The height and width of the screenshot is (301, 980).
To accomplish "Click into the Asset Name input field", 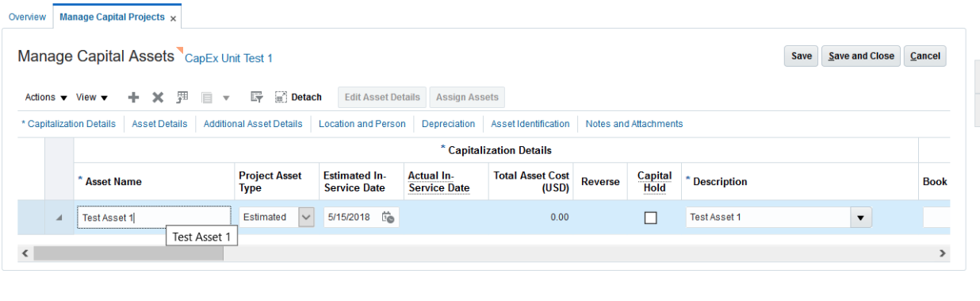I will [154, 218].
